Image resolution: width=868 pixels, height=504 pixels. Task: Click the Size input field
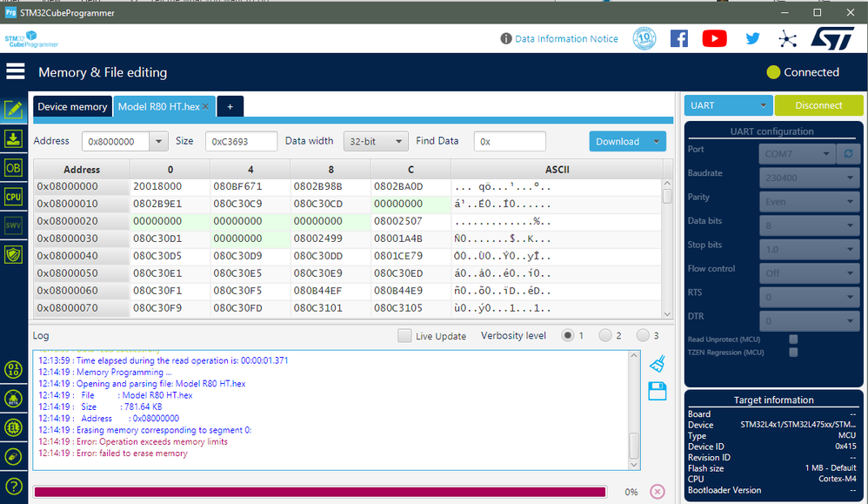[241, 141]
